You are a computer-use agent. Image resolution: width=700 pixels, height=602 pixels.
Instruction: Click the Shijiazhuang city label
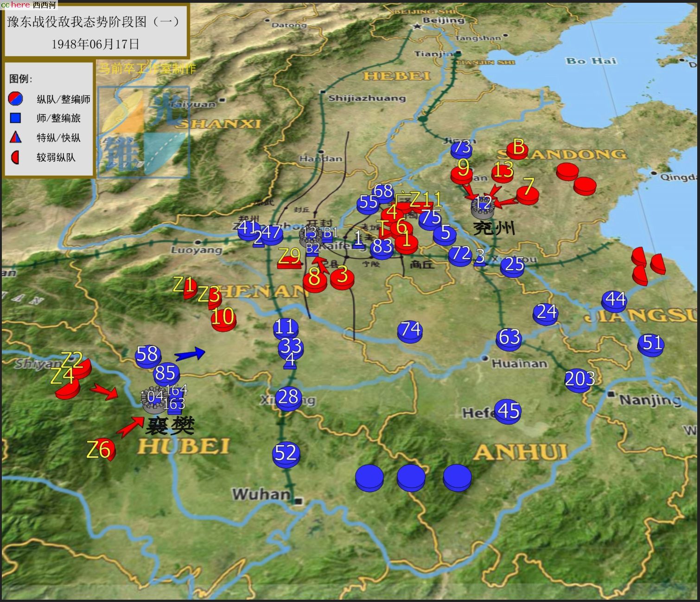[x=367, y=98]
